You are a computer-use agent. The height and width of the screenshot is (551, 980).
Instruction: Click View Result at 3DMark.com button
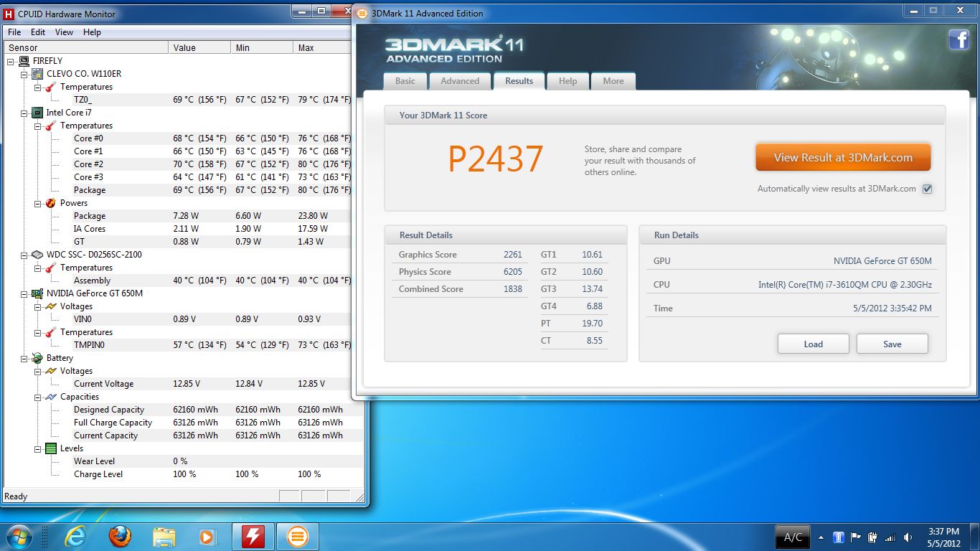[x=843, y=158]
